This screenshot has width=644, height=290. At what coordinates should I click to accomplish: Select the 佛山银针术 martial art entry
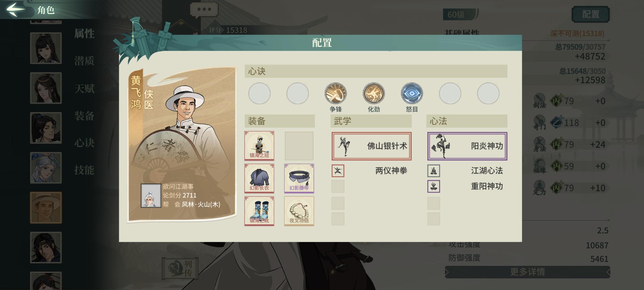[x=371, y=146]
